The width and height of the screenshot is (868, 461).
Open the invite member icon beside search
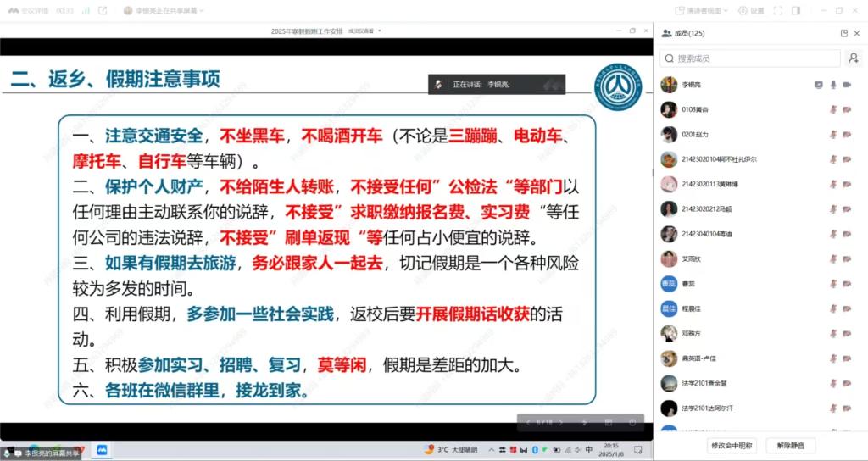[x=854, y=58]
